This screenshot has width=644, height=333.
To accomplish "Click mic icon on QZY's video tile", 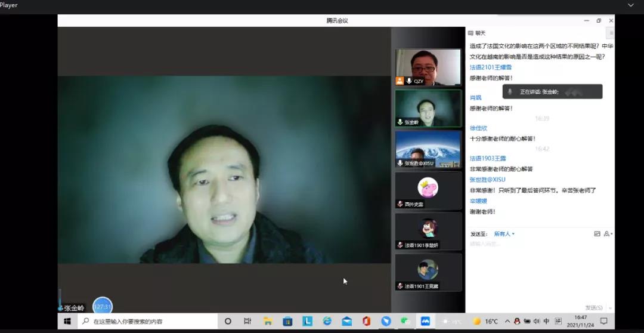I will [x=409, y=81].
